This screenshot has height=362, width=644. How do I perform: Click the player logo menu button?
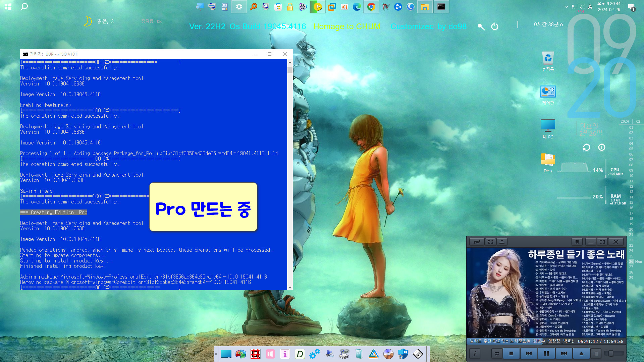[x=477, y=242]
